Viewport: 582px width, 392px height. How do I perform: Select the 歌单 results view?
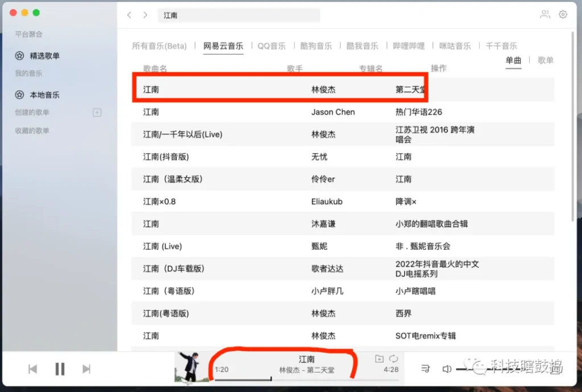click(545, 60)
